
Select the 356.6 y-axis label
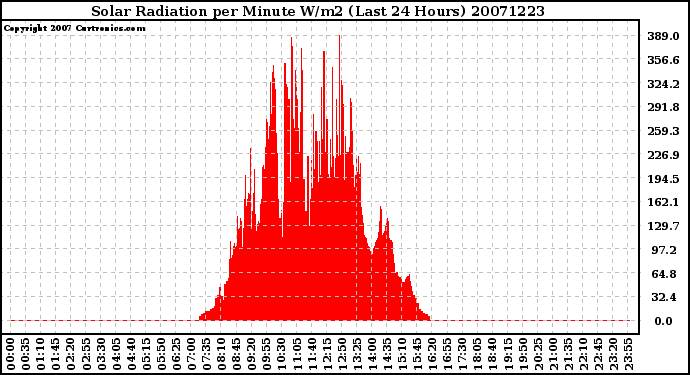point(663,60)
